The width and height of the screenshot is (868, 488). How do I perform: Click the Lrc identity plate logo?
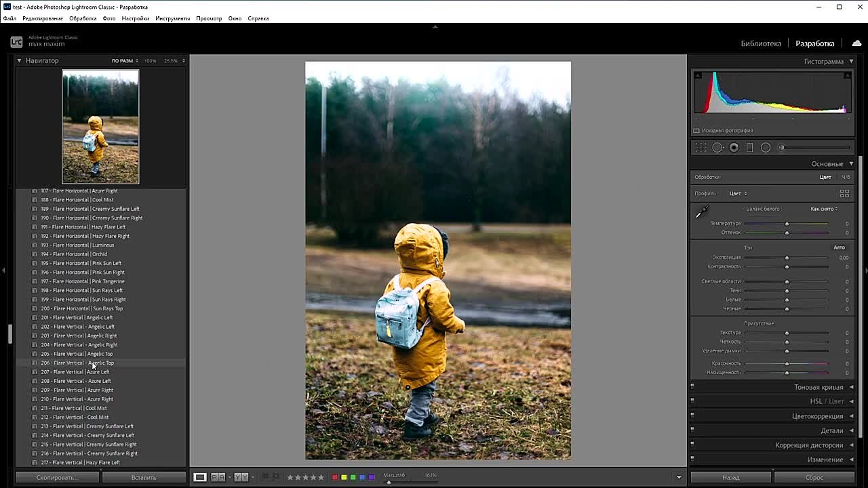tap(16, 42)
